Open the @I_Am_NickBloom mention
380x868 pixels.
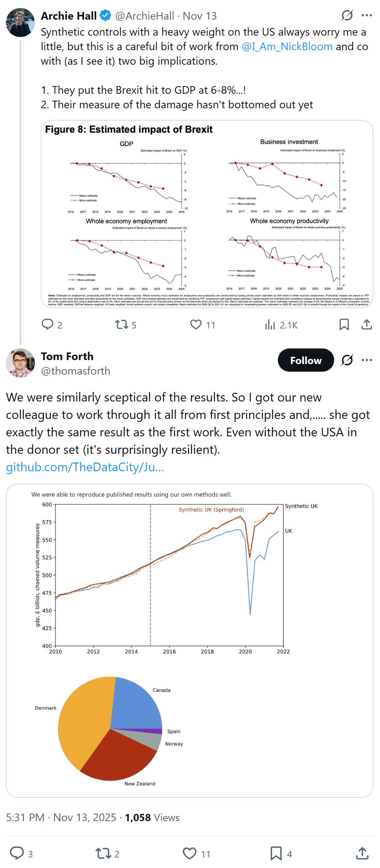[x=287, y=47]
